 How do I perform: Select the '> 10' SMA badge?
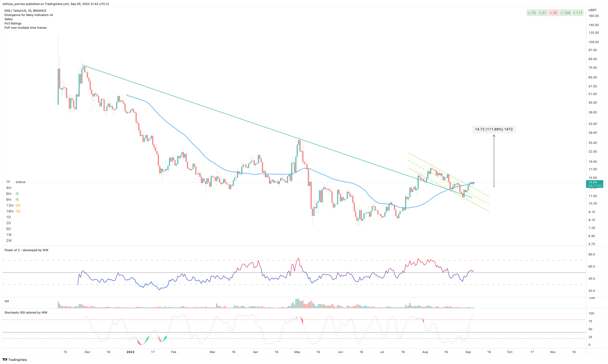point(532,13)
